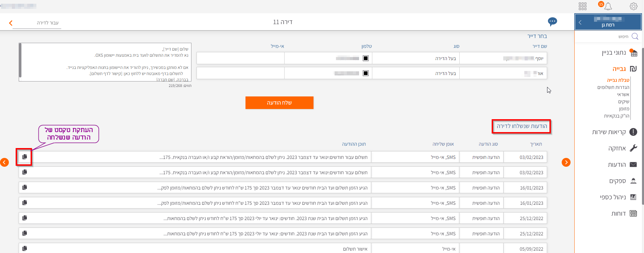The height and width of the screenshot is (253, 644).
Task: Copy text of first 03/02/2023 message
Action: [x=24, y=157]
